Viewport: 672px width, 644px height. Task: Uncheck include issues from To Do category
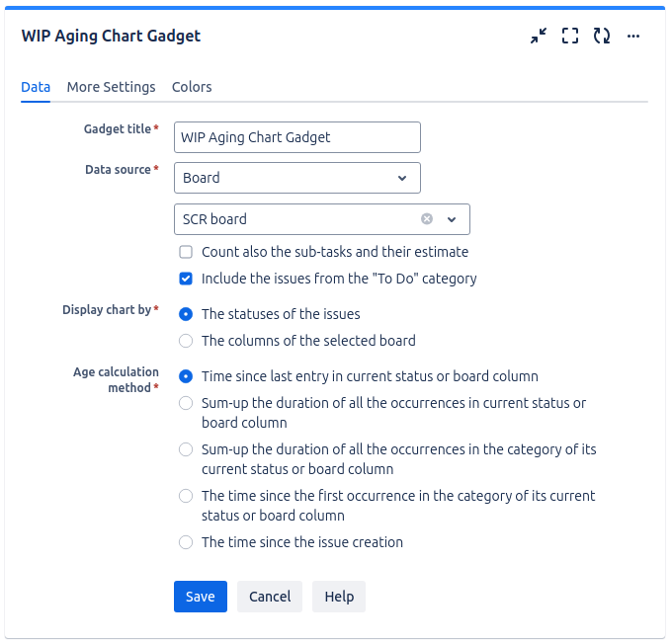coord(186,279)
